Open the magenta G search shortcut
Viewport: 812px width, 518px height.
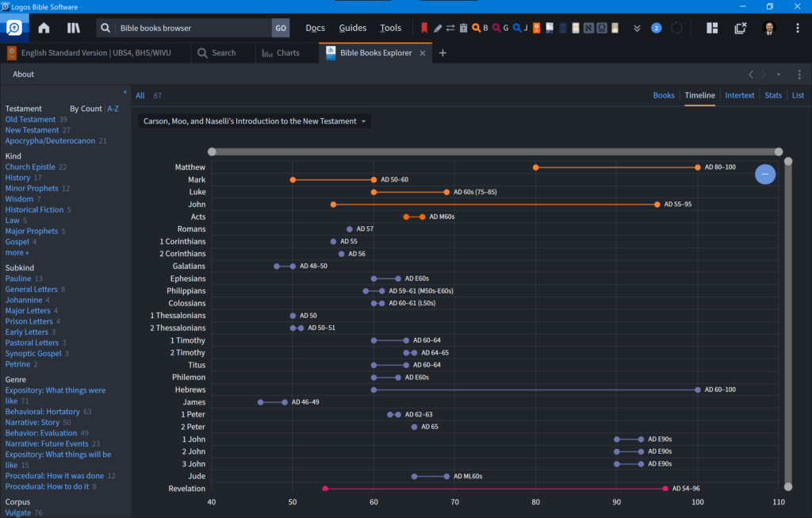coord(500,28)
